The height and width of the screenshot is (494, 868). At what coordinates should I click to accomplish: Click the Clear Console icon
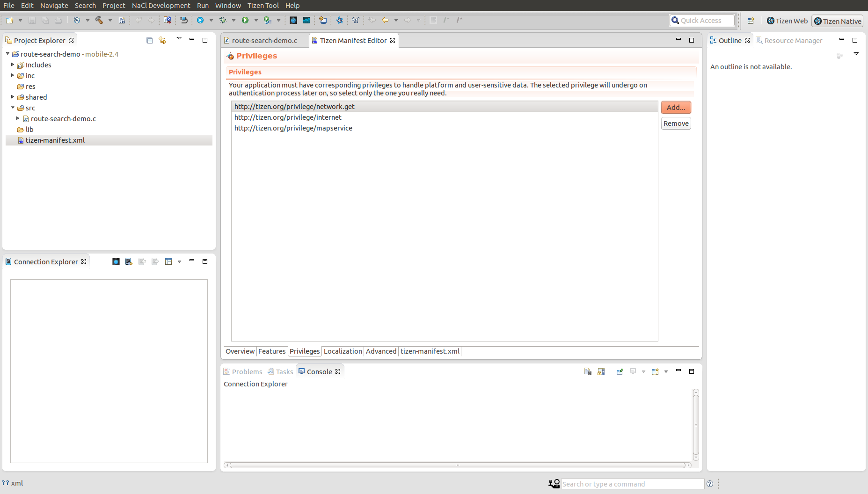point(588,371)
